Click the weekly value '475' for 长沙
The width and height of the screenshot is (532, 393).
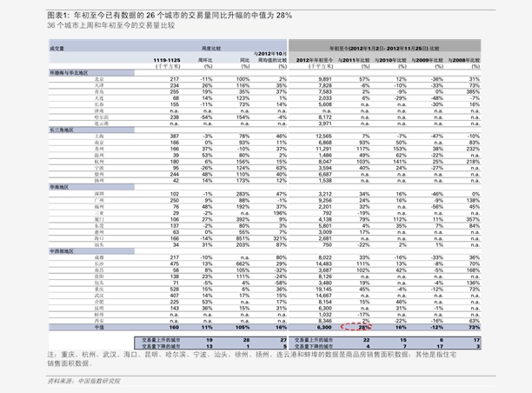(x=175, y=264)
